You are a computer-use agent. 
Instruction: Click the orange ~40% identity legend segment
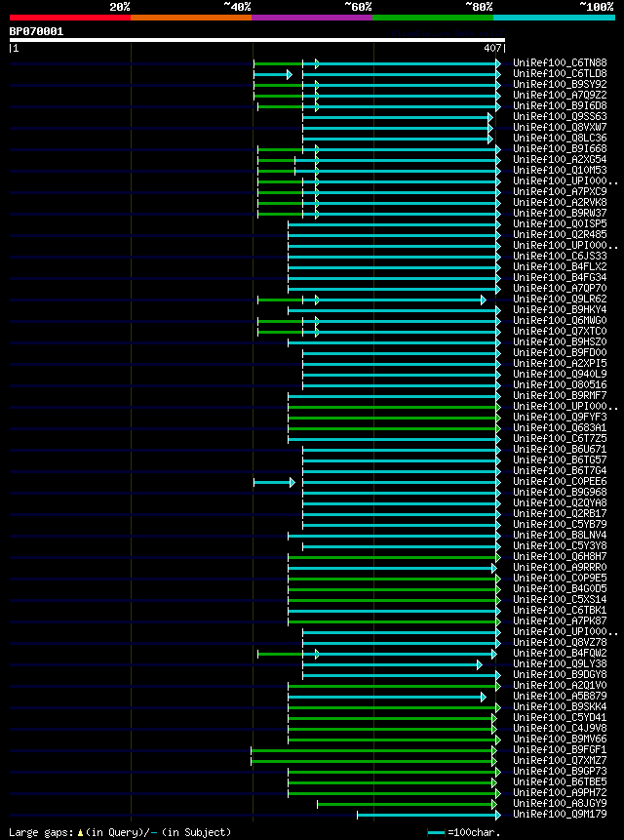(191, 18)
